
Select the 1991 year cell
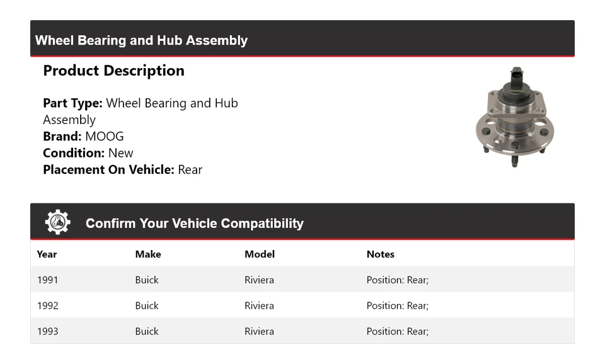47,280
